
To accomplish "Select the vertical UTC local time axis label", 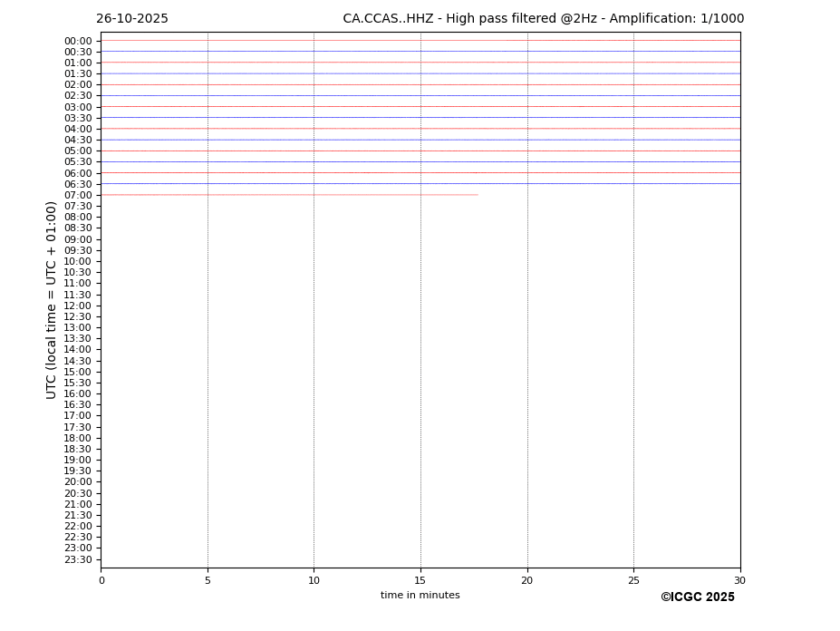I will (x=52, y=300).
